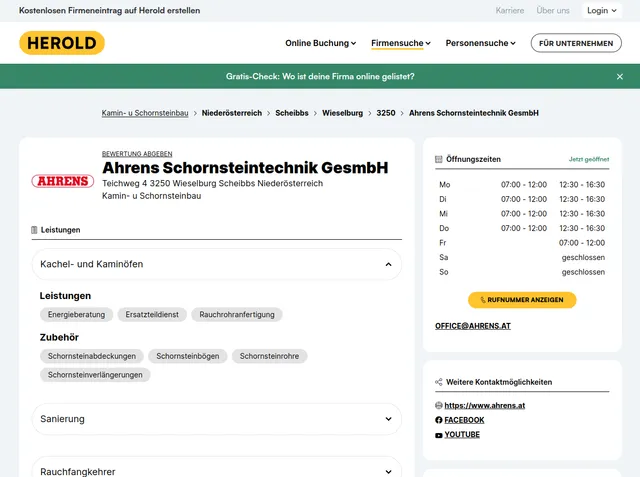Open the Login dropdown
This screenshot has height=477, width=640.
click(602, 11)
